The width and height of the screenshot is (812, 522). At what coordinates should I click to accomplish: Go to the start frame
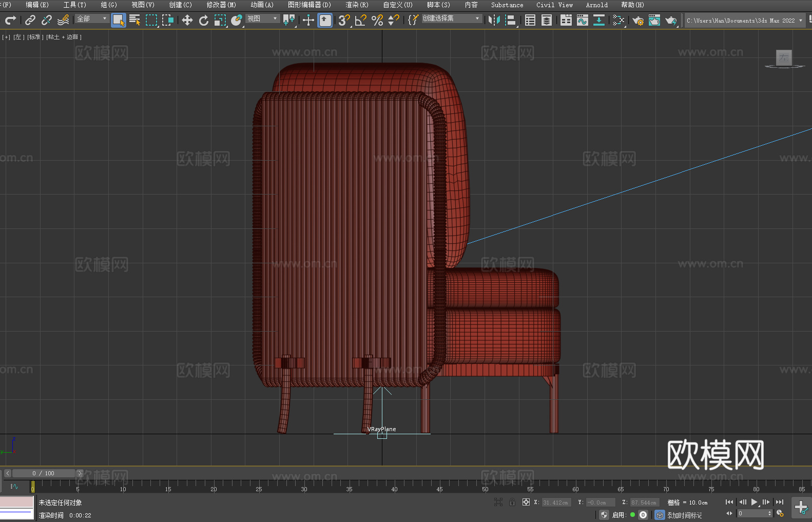point(729,502)
